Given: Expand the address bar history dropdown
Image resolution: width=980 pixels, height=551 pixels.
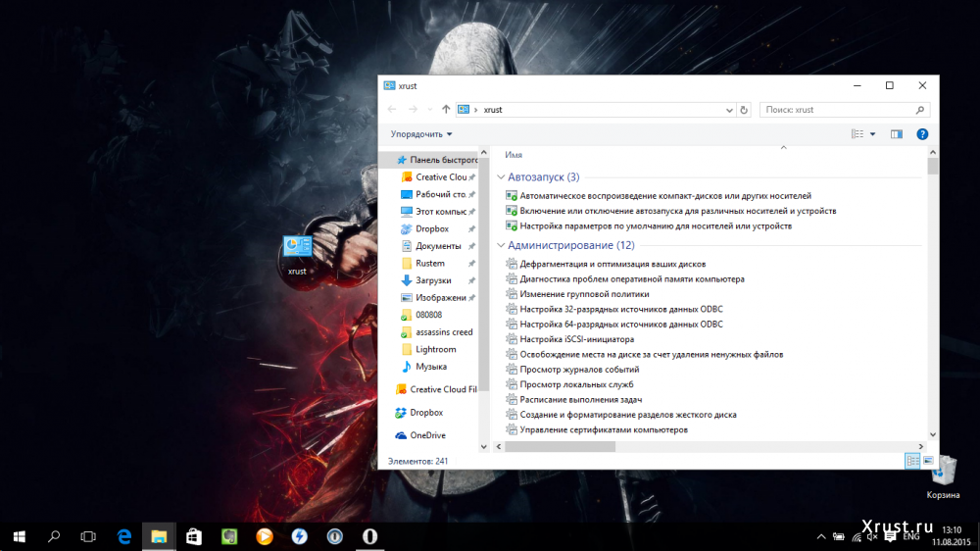Looking at the screenshot, I should pos(729,110).
